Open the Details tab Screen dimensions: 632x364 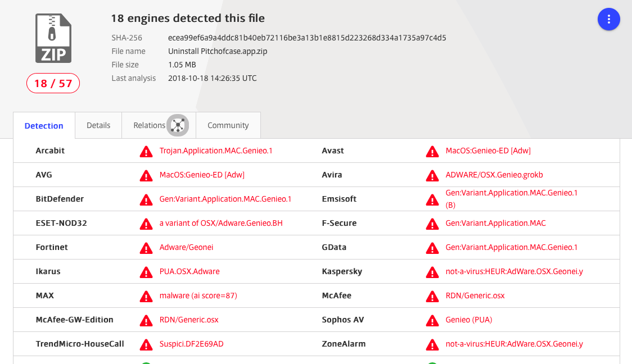tap(98, 125)
